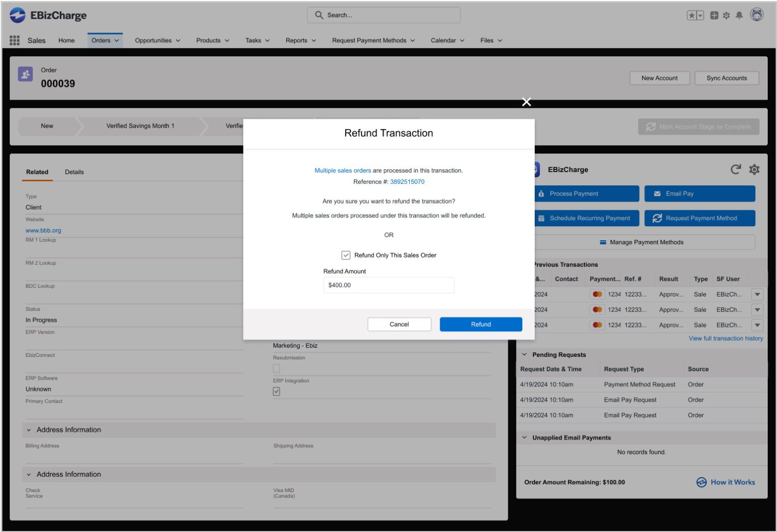This screenshot has height=532, width=777.
Task: Collapse the Unapplied Email Payments section
Action: pyautogui.click(x=524, y=437)
